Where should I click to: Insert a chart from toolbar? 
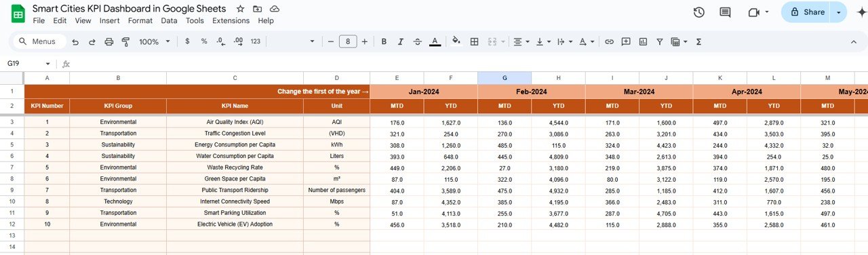(x=643, y=41)
